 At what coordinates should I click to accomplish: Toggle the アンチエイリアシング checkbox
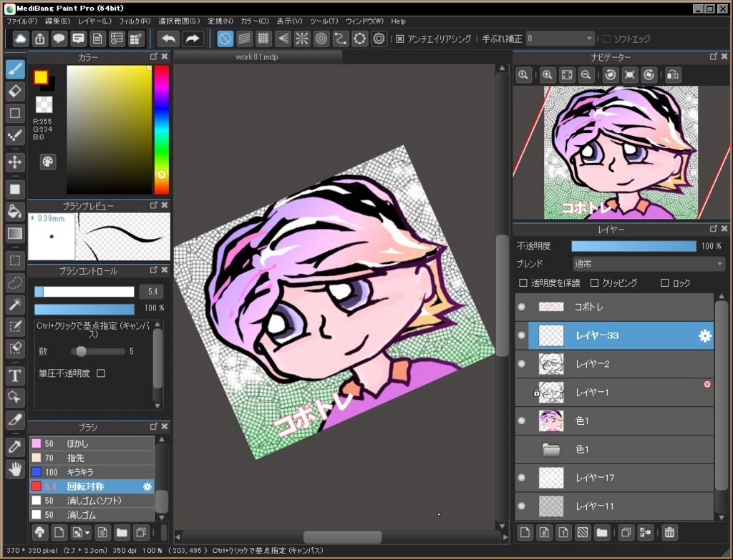(399, 39)
